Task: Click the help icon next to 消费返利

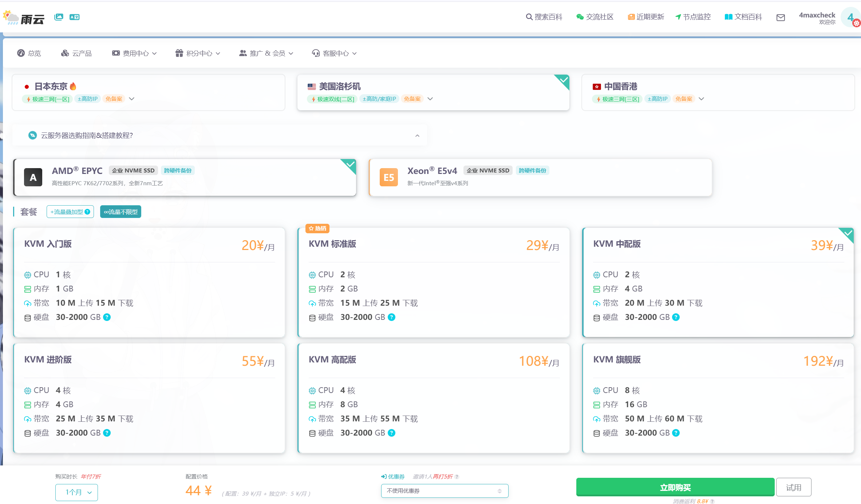Action: [712, 501]
